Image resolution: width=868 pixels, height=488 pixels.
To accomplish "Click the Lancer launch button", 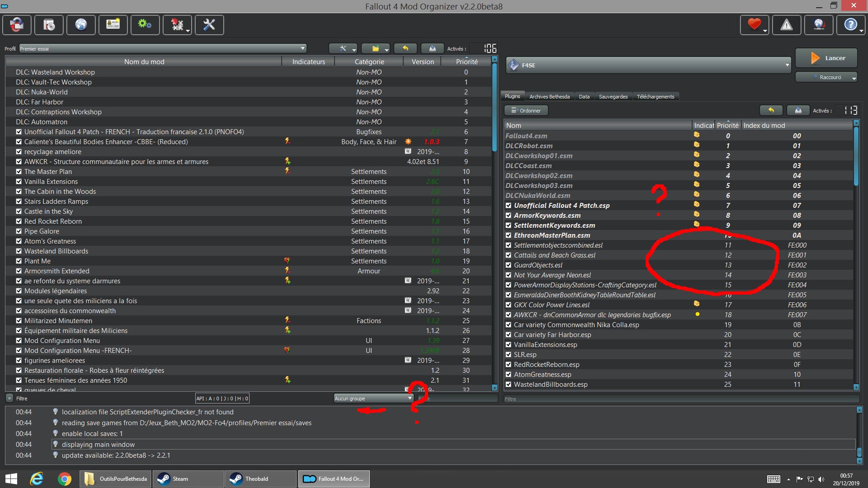I will 826,58.
